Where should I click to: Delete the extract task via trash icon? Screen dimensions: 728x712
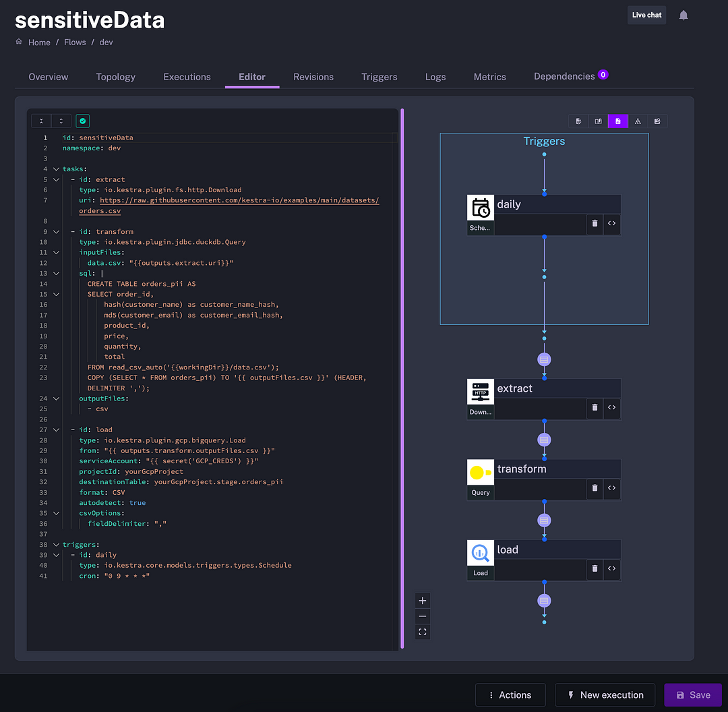coord(595,407)
